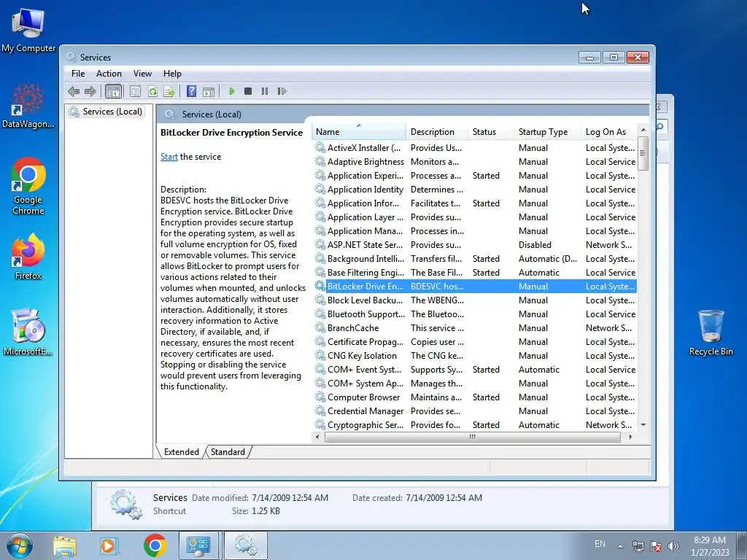The height and width of the screenshot is (560, 747).
Task: Select the Bluetooth Support service
Action: point(475,314)
